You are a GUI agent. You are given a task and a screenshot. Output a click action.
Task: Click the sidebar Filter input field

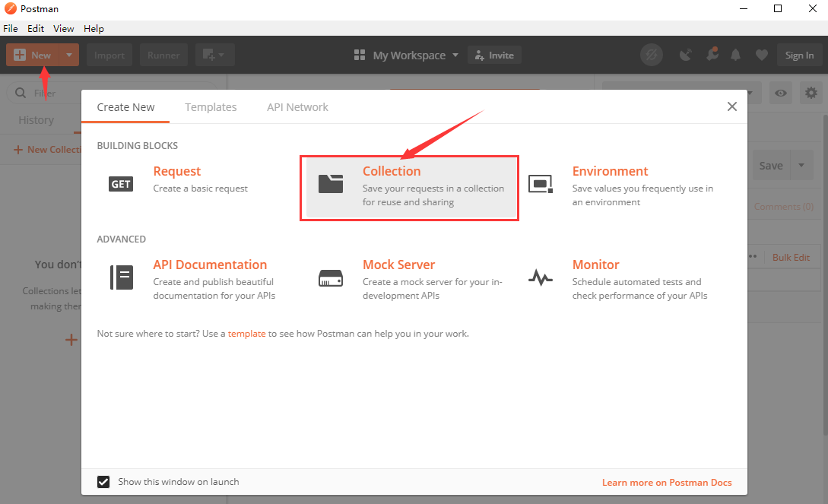pyautogui.click(x=112, y=93)
